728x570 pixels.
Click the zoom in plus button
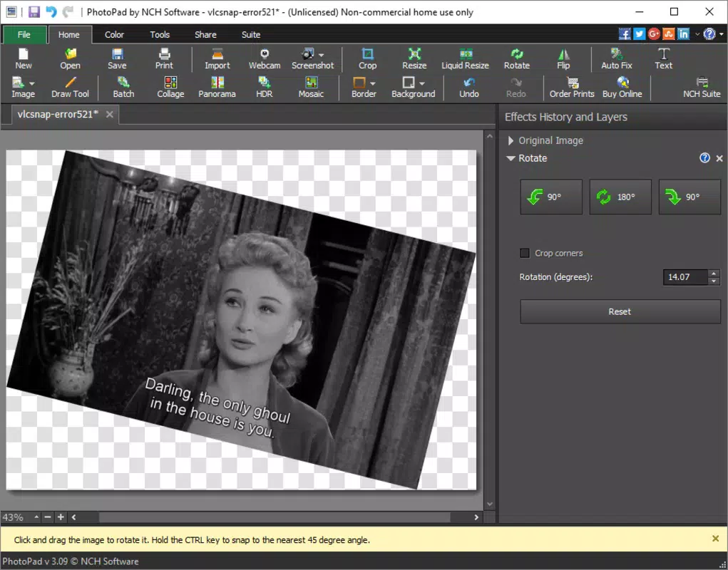point(61,517)
